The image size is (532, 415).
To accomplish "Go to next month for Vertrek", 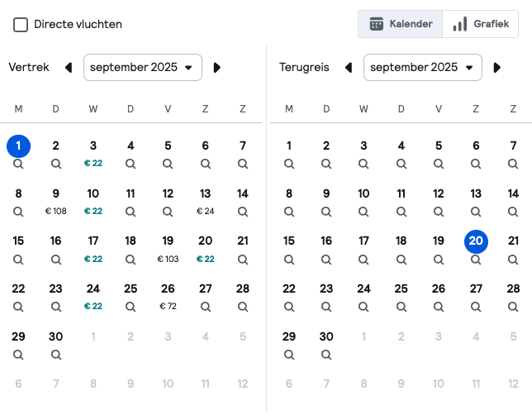I will (217, 68).
